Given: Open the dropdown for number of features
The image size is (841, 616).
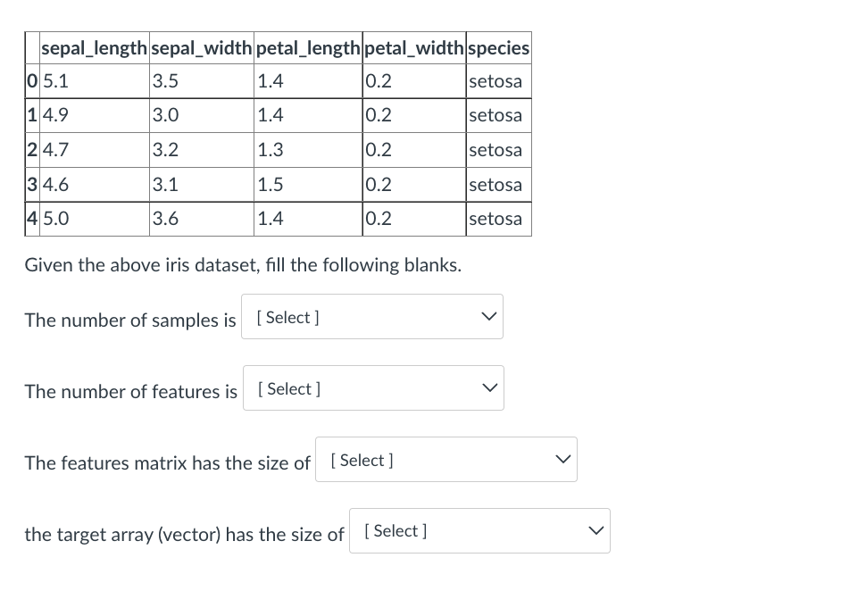Looking at the screenshot, I should [x=373, y=387].
